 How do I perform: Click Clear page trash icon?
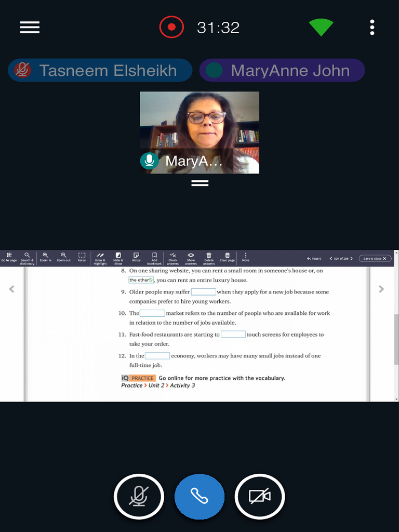click(x=228, y=257)
